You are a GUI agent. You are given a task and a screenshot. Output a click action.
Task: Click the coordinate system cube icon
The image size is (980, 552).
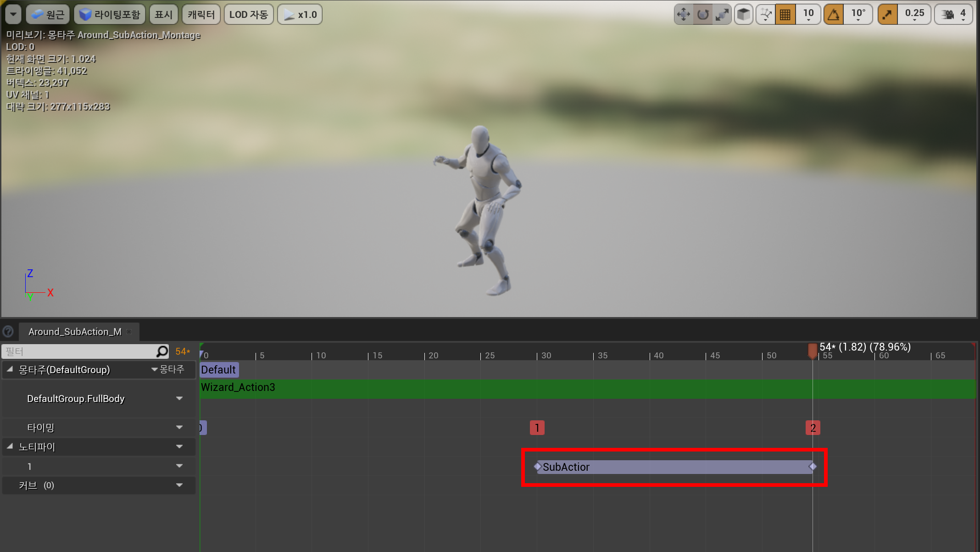click(x=744, y=15)
